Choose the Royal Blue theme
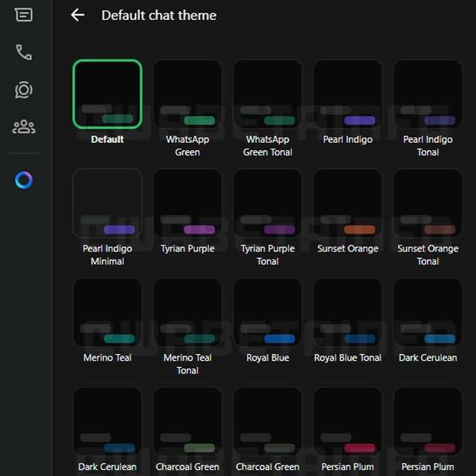This screenshot has height=476, width=476. point(268,312)
